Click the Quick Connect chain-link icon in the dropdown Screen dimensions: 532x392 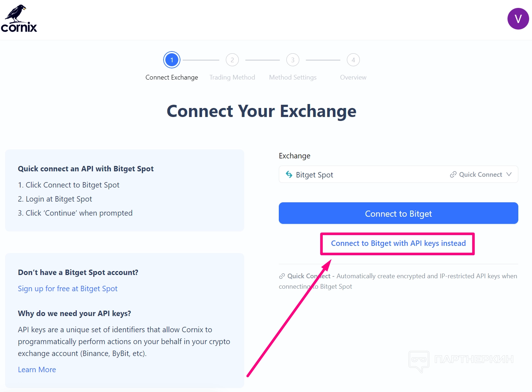click(x=453, y=175)
